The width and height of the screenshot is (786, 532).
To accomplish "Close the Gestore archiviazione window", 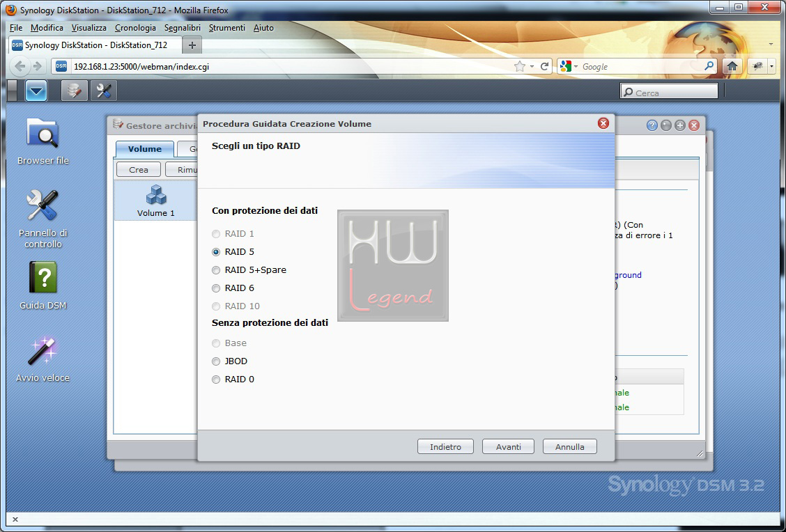I will (694, 125).
